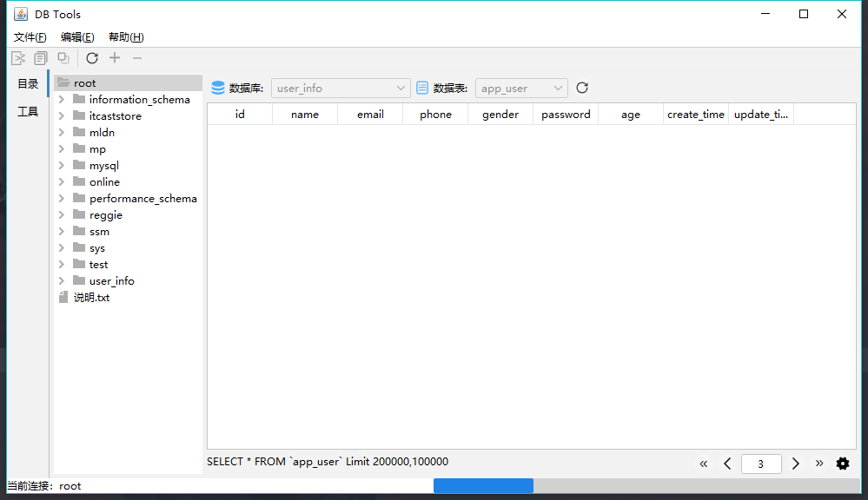Click the 当前连接: root status text
This screenshot has height=500, width=868.
pyautogui.click(x=44, y=485)
